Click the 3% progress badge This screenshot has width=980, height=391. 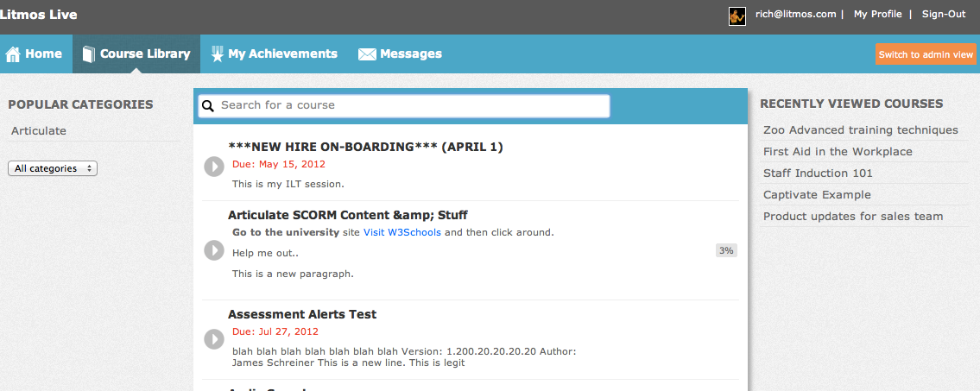[726, 250]
